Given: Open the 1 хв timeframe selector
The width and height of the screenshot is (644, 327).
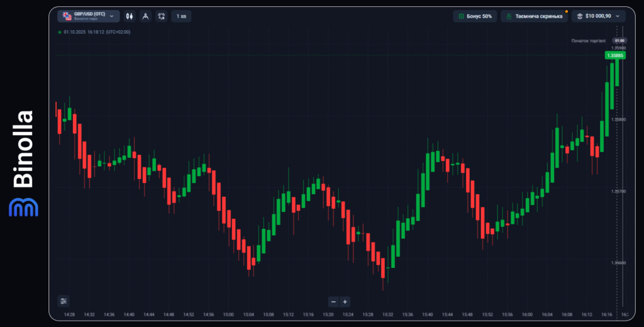Looking at the screenshot, I should (x=181, y=16).
